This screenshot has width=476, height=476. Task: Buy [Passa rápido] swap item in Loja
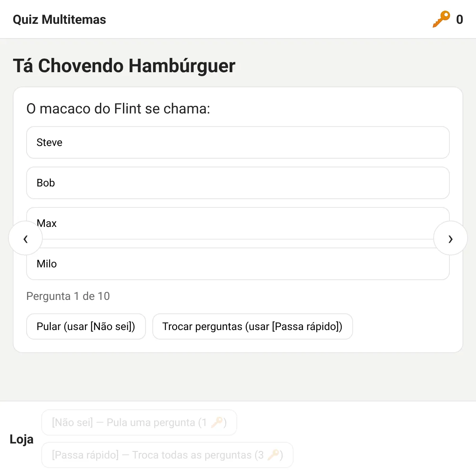[167, 455]
